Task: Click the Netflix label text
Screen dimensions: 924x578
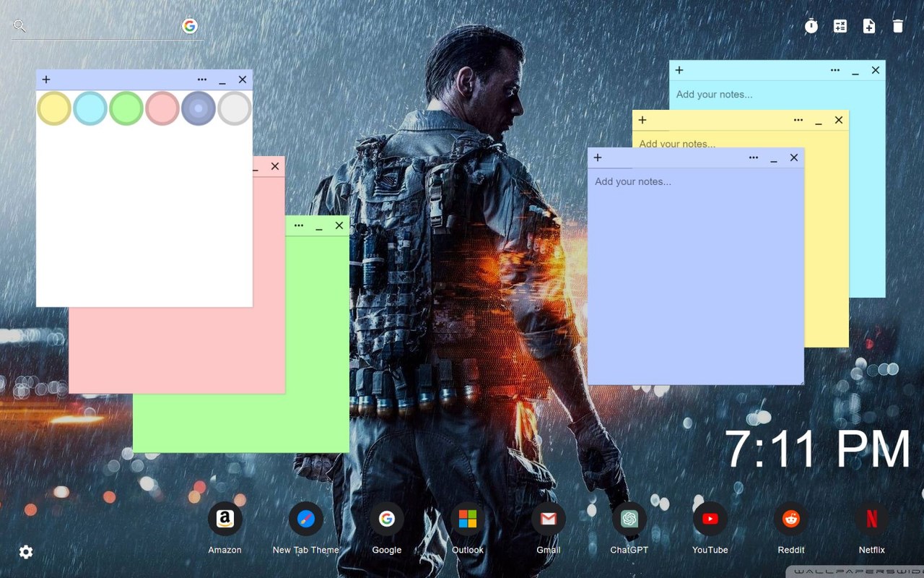Action: (x=872, y=550)
